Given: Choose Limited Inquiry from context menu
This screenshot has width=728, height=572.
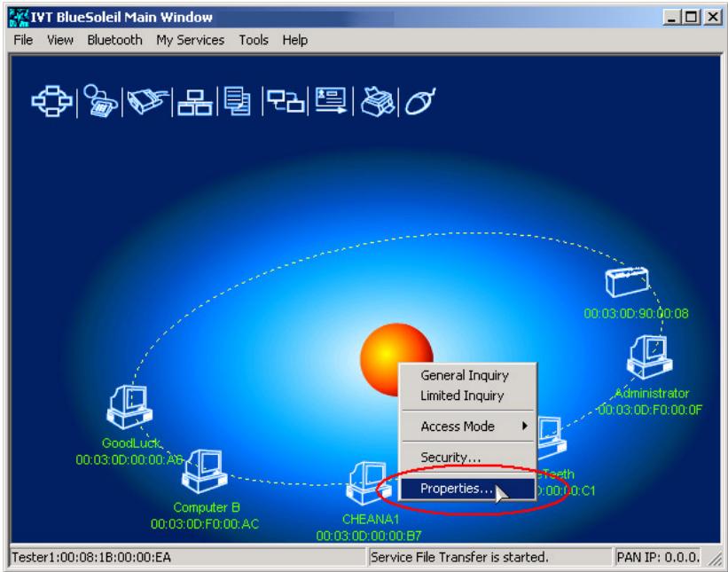Looking at the screenshot, I should tap(468, 396).
